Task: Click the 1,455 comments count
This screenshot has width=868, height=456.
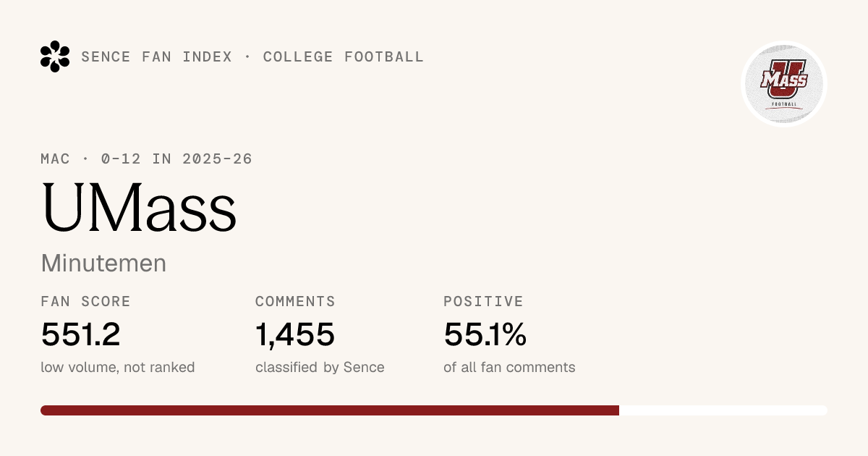Action: (295, 334)
